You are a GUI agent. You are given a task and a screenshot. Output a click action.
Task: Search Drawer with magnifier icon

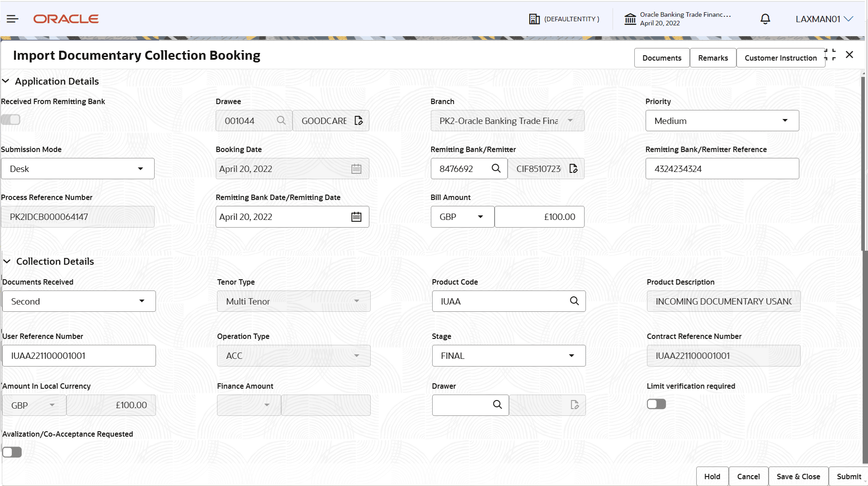pos(497,405)
